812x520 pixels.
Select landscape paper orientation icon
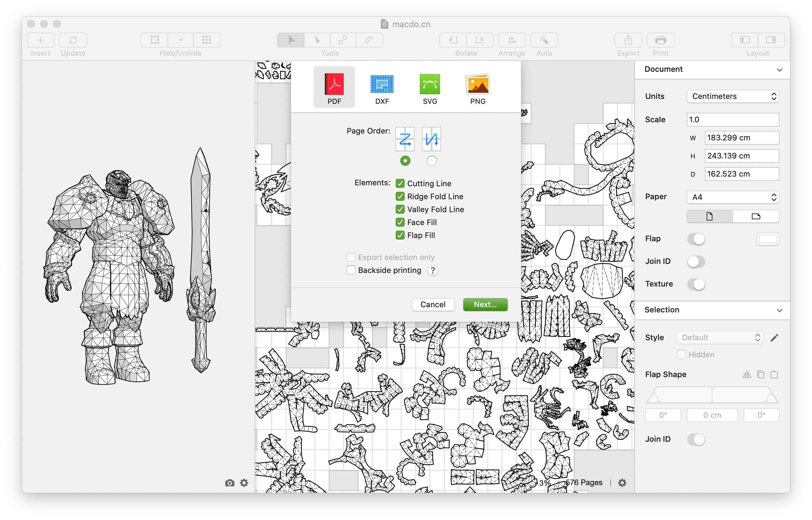click(x=755, y=216)
